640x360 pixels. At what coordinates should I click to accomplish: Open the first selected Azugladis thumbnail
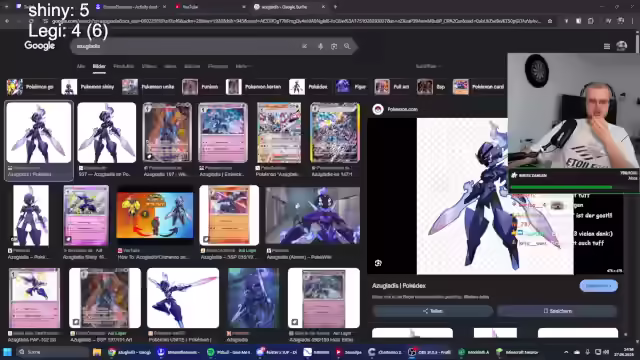point(39,133)
